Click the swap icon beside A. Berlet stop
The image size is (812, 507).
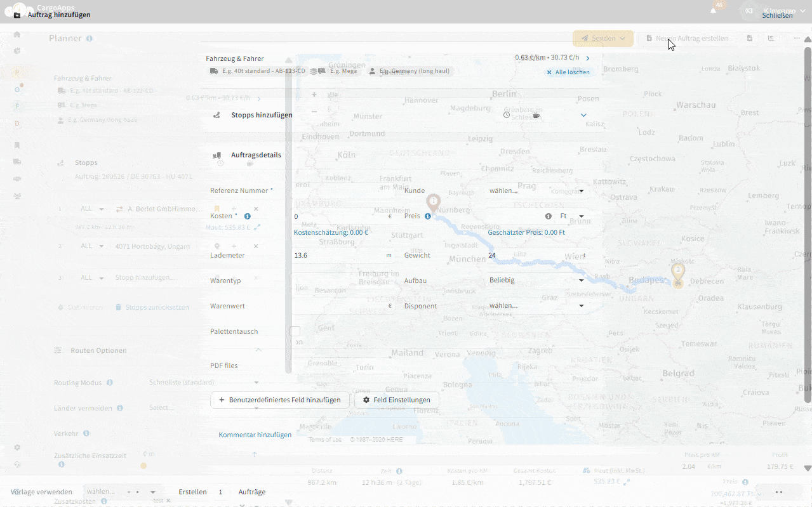pyautogui.click(x=119, y=209)
